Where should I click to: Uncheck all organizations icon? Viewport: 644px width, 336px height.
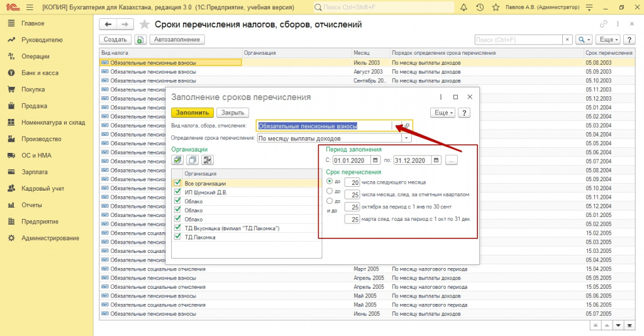click(192, 160)
